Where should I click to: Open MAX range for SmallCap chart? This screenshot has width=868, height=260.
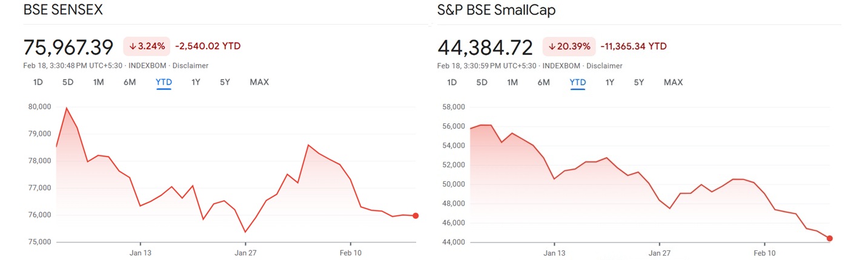(x=673, y=82)
